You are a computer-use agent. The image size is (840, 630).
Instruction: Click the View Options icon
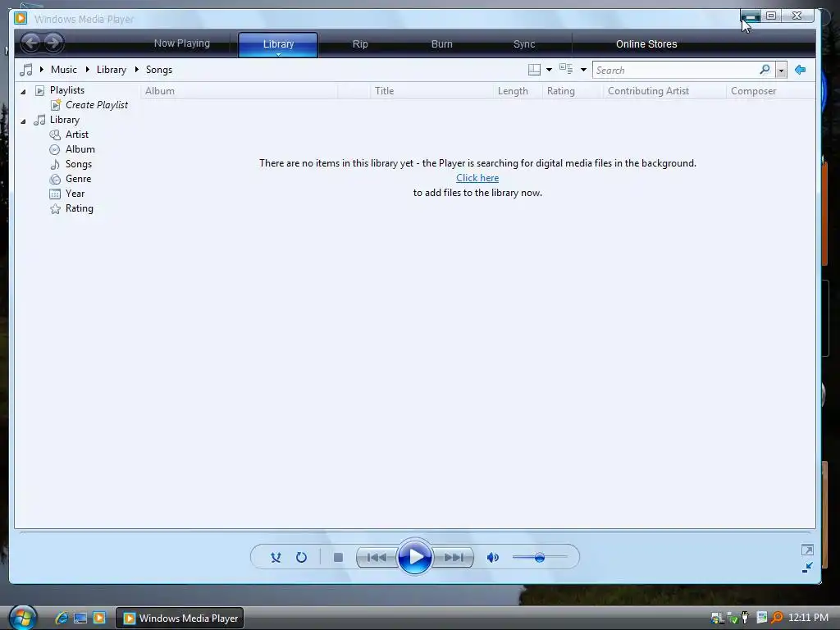pyautogui.click(x=566, y=69)
